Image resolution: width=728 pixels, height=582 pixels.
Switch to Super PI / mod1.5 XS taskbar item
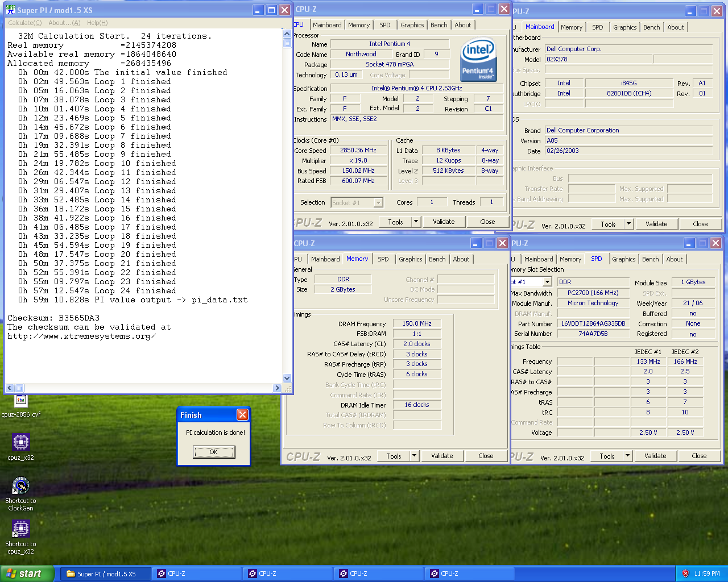106,573
